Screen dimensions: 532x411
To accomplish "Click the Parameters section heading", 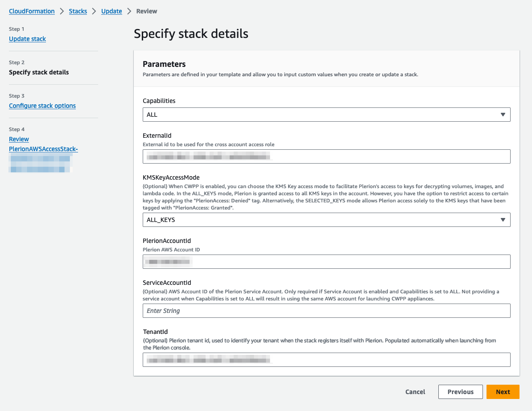I will tap(164, 64).
